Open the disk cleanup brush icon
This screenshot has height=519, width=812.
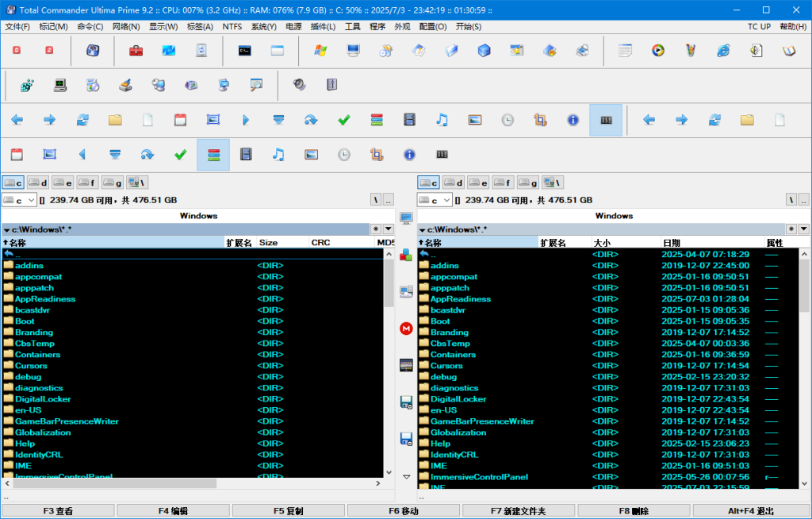[125, 85]
